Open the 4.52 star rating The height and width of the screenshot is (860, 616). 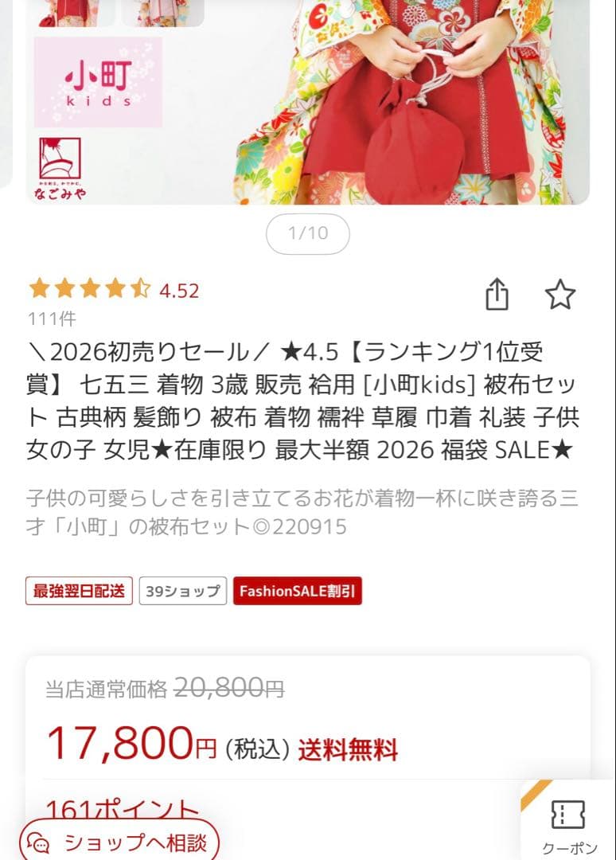114,289
